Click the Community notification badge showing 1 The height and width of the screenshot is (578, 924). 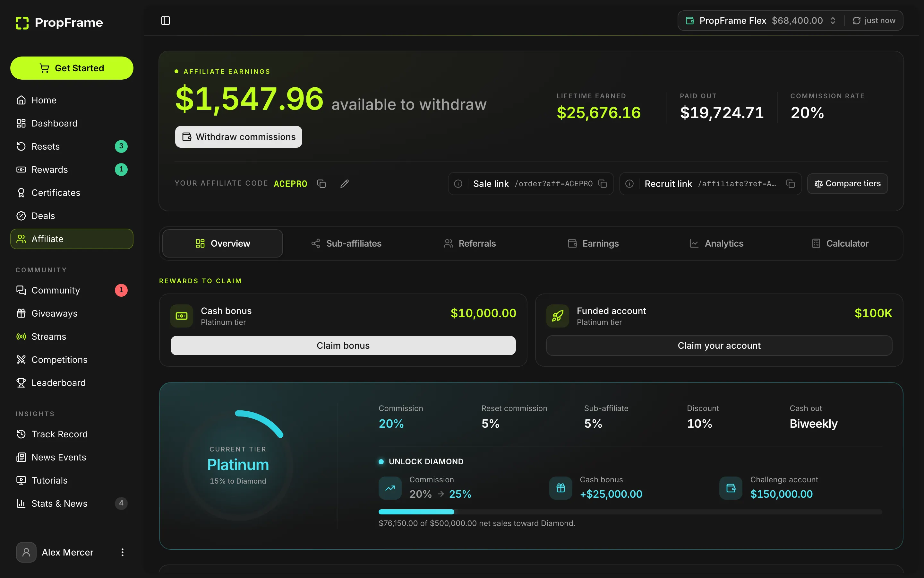point(121,290)
